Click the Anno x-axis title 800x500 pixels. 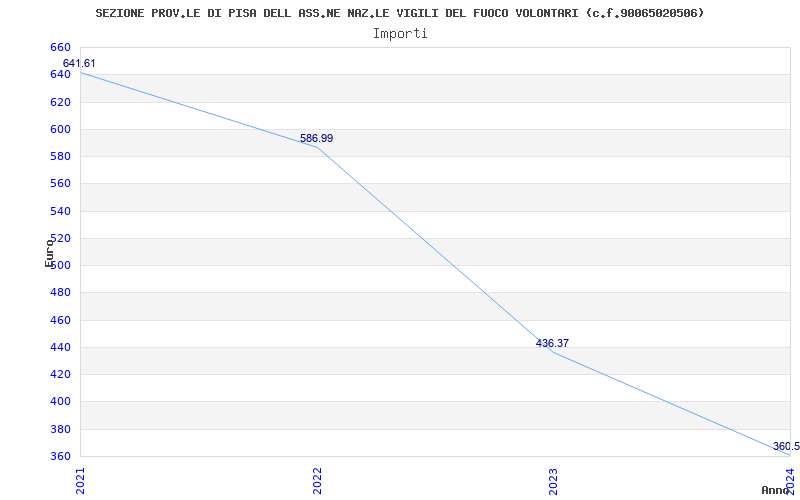pyautogui.click(x=775, y=490)
